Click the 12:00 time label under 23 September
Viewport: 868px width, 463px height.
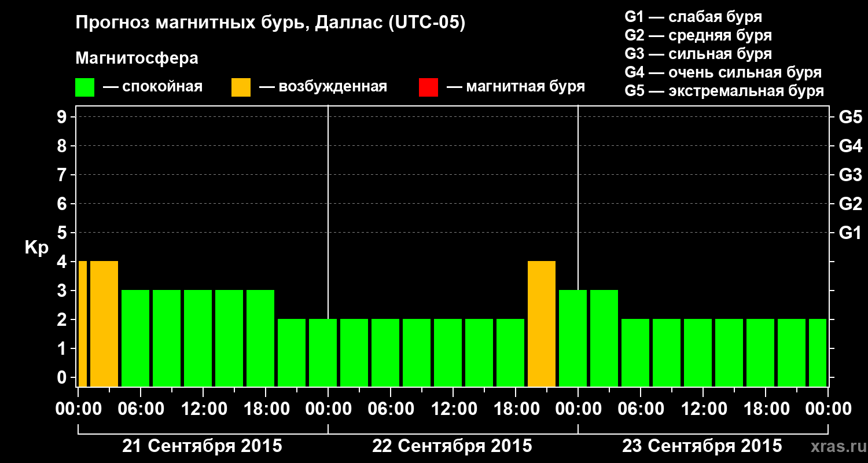pyautogui.click(x=704, y=409)
